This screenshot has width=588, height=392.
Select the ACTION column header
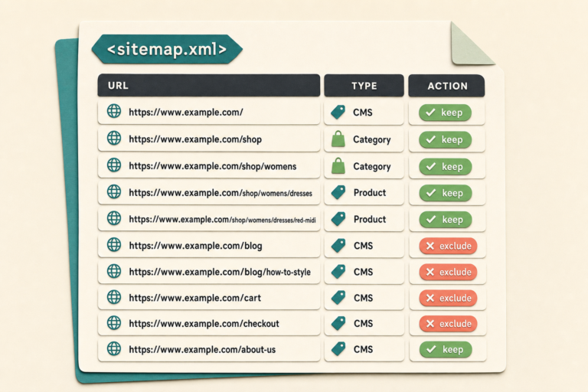click(x=446, y=86)
